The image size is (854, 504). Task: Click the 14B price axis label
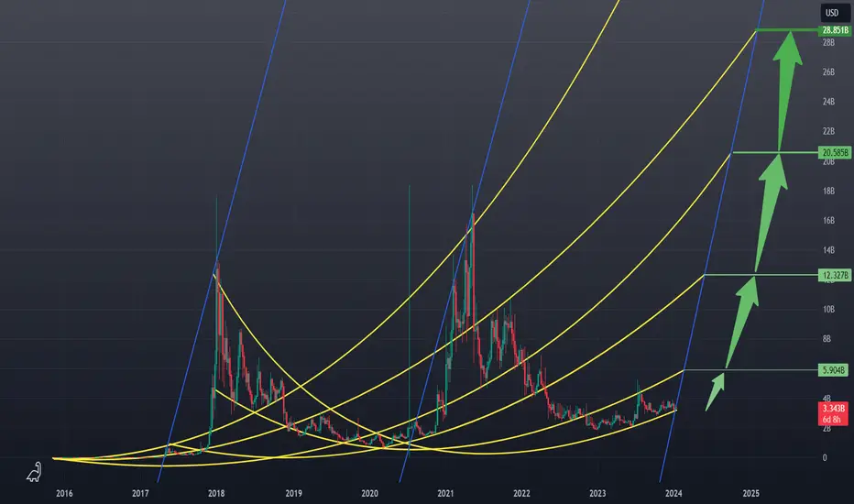click(x=828, y=250)
